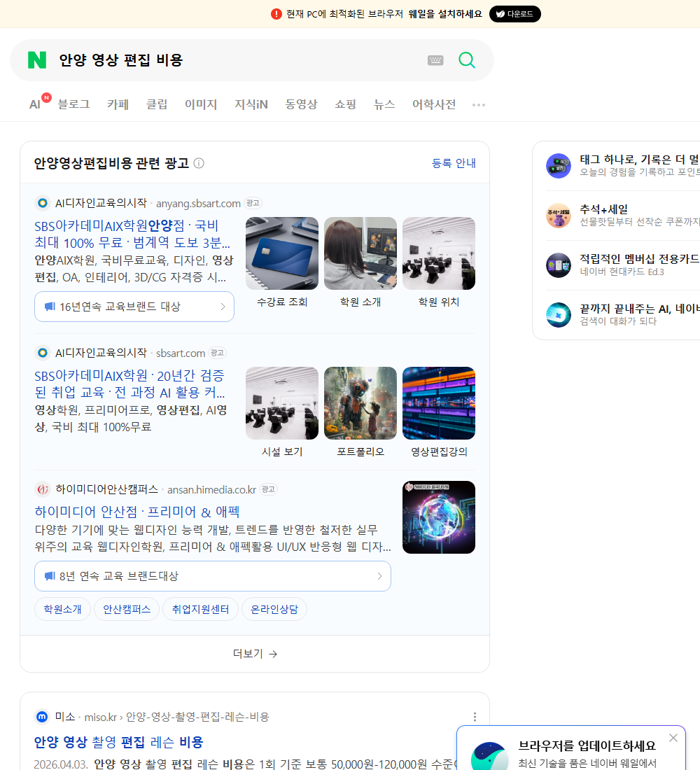Click the 태그 하나로 promo icon
This screenshot has width=700, height=770.
559,165
